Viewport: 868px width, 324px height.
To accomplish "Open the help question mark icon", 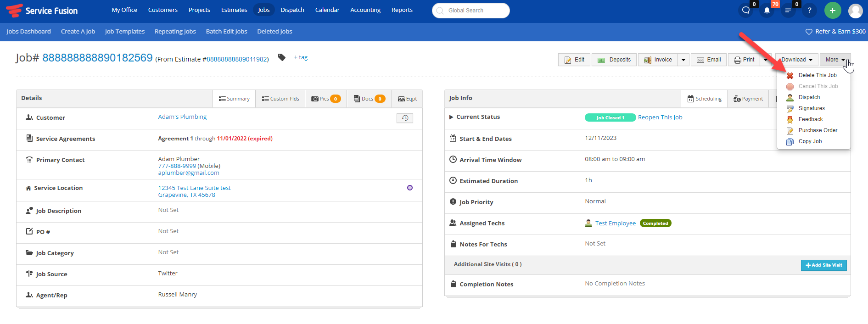I will pyautogui.click(x=809, y=11).
